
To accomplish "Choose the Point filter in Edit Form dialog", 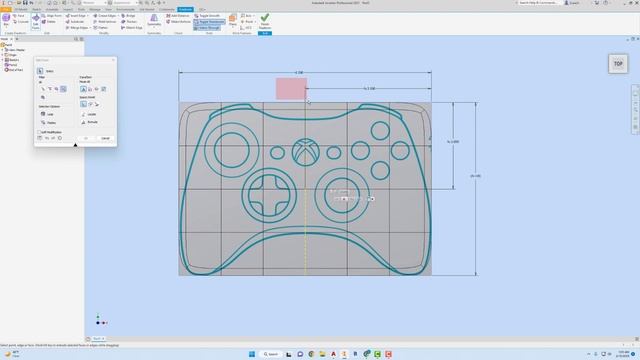I will [43, 89].
